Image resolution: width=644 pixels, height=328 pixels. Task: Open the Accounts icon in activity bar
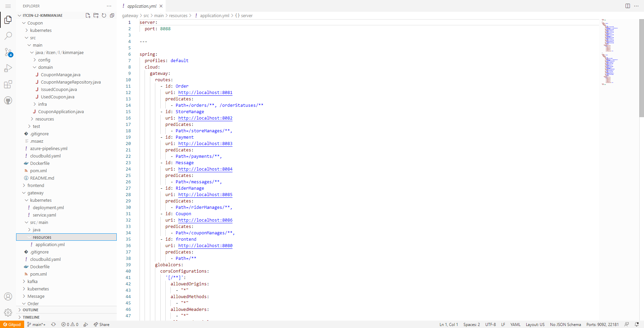click(8, 296)
